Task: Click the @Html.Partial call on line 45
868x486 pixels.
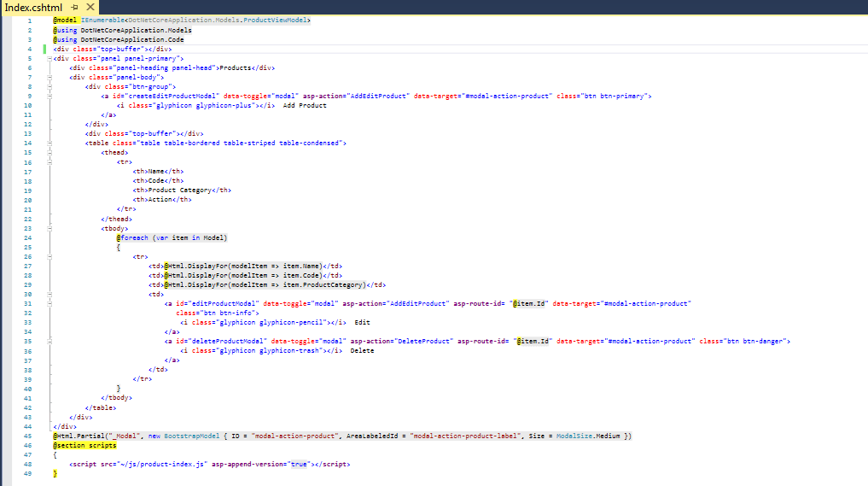Action: click(342, 436)
